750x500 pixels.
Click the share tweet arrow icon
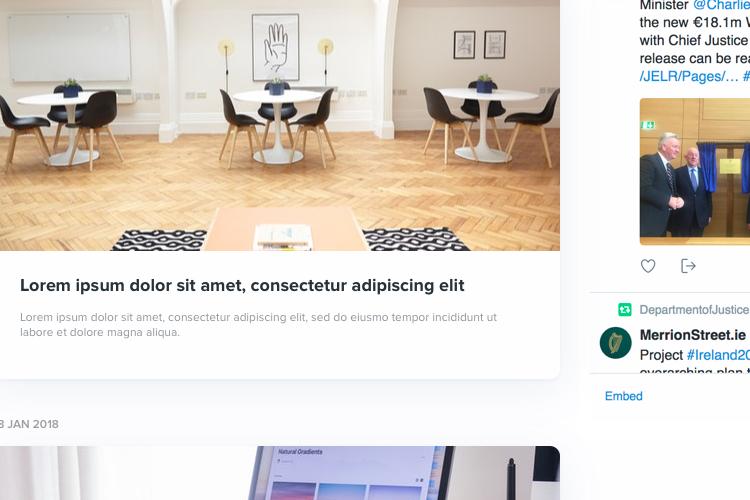point(688,266)
